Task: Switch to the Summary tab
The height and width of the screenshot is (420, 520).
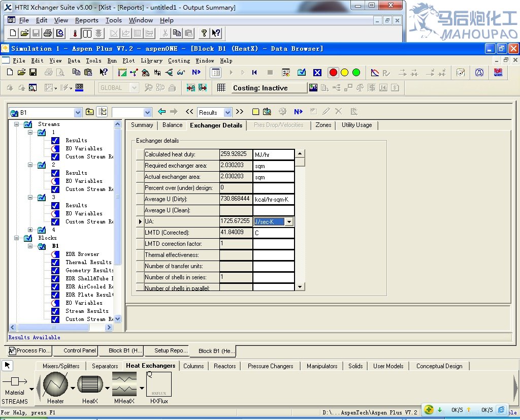Action: 142,125
